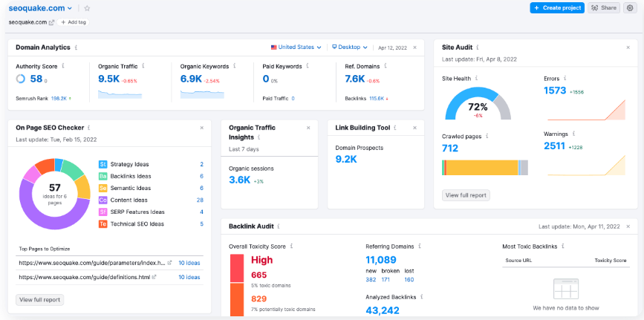Click the Share button
This screenshot has height=320, width=644.
(x=604, y=8)
